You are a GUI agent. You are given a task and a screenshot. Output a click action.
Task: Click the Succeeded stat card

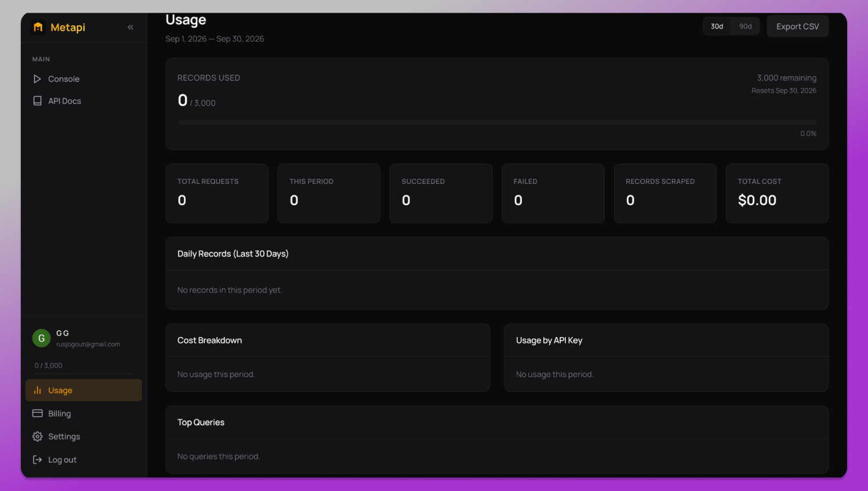441,193
